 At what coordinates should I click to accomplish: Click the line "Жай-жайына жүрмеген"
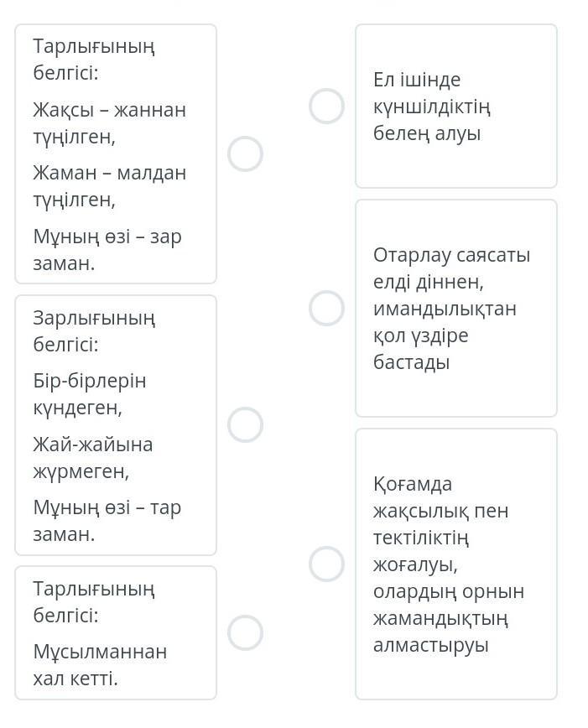[x=92, y=458]
